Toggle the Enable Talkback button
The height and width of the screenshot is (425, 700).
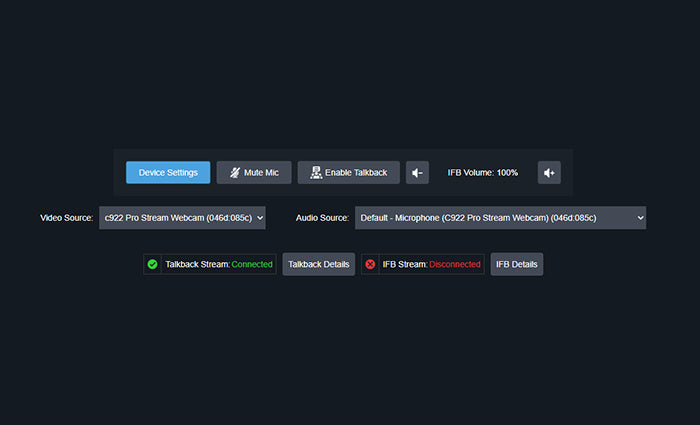click(x=349, y=173)
